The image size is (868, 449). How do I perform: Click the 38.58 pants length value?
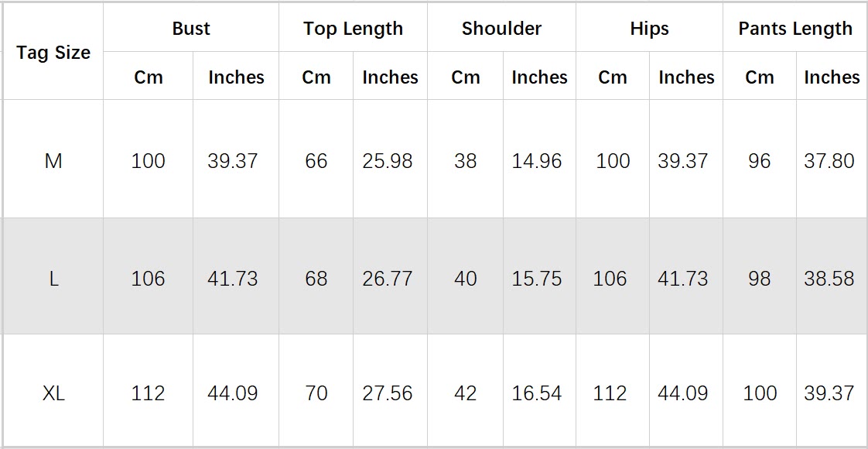pyautogui.click(x=829, y=279)
